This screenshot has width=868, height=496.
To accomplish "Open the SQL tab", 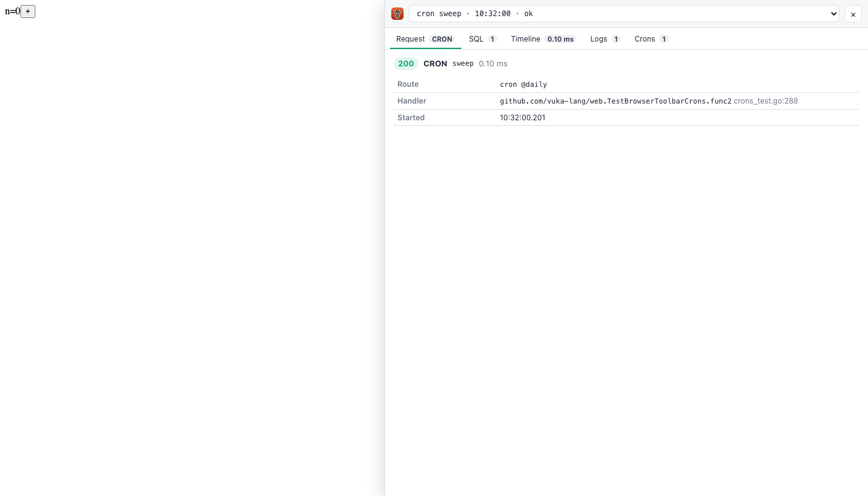I will tap(483, 39).
